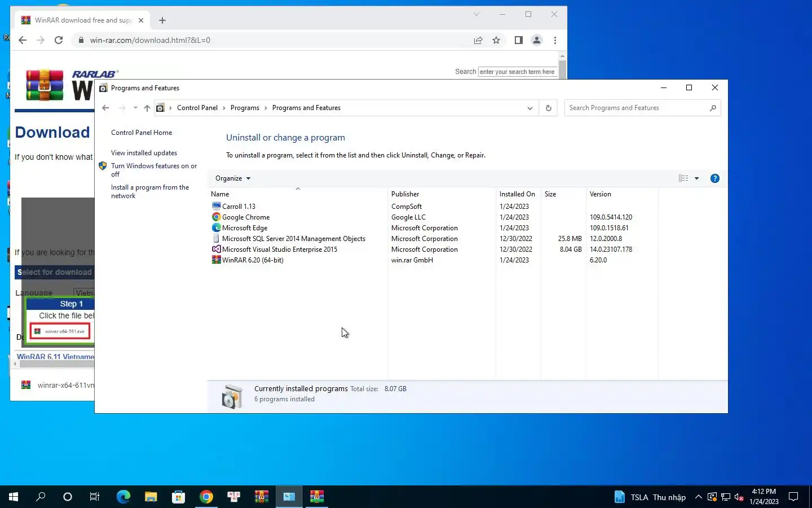Click the WinRAR 6.11 Vietnamese link

55,357
